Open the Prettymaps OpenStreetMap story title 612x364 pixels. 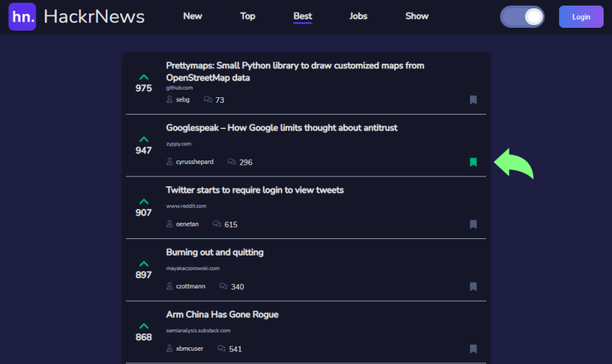click(295, 72)
